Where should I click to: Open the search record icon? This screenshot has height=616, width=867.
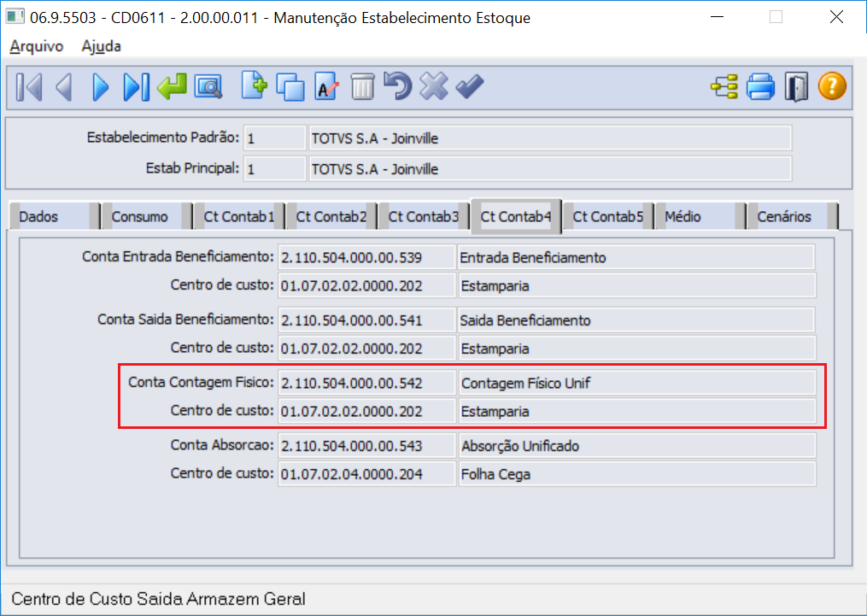tap(208, 87)
